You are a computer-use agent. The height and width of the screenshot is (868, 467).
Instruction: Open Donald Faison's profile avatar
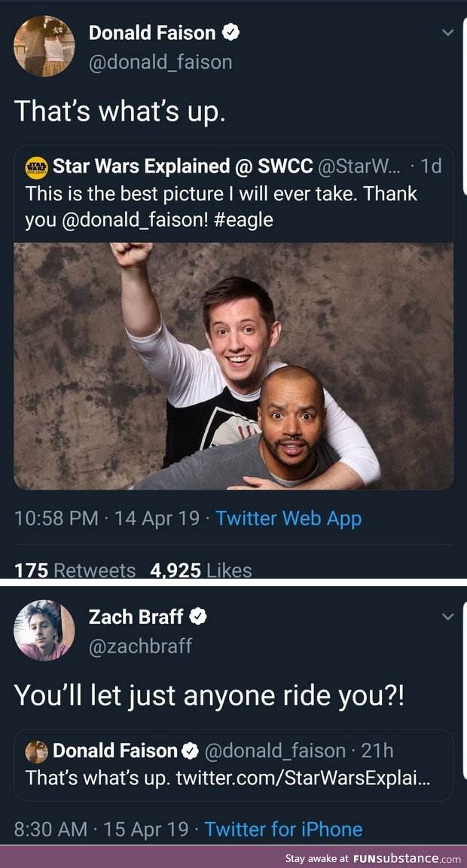[x=44, y=45]
